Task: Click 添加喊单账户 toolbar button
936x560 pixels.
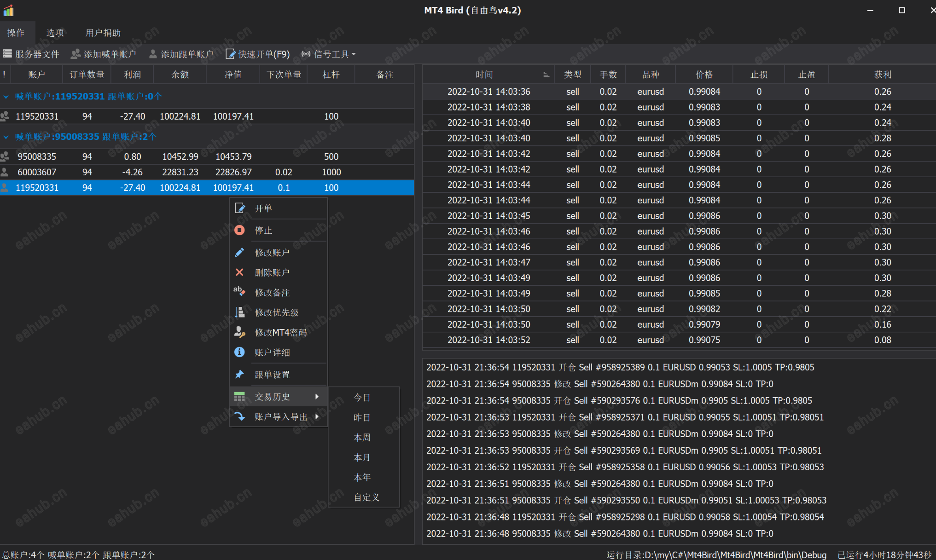Action: [104, 54]
